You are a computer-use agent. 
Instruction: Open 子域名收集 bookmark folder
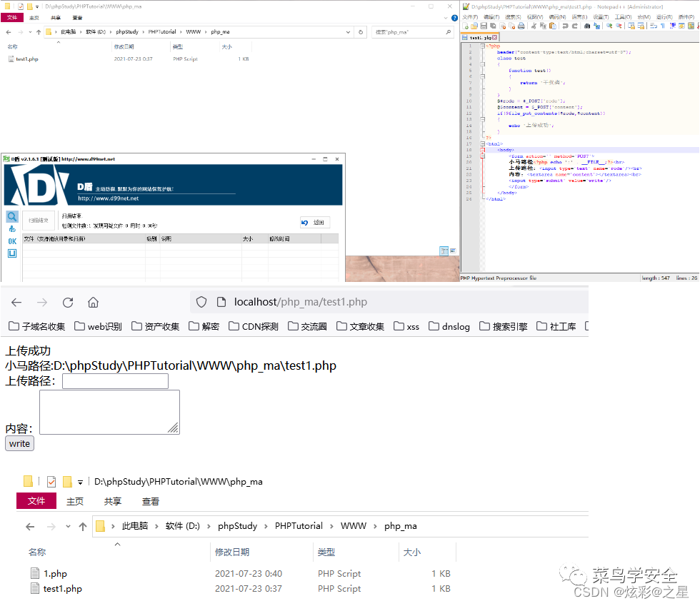click(x=37, y=327)
